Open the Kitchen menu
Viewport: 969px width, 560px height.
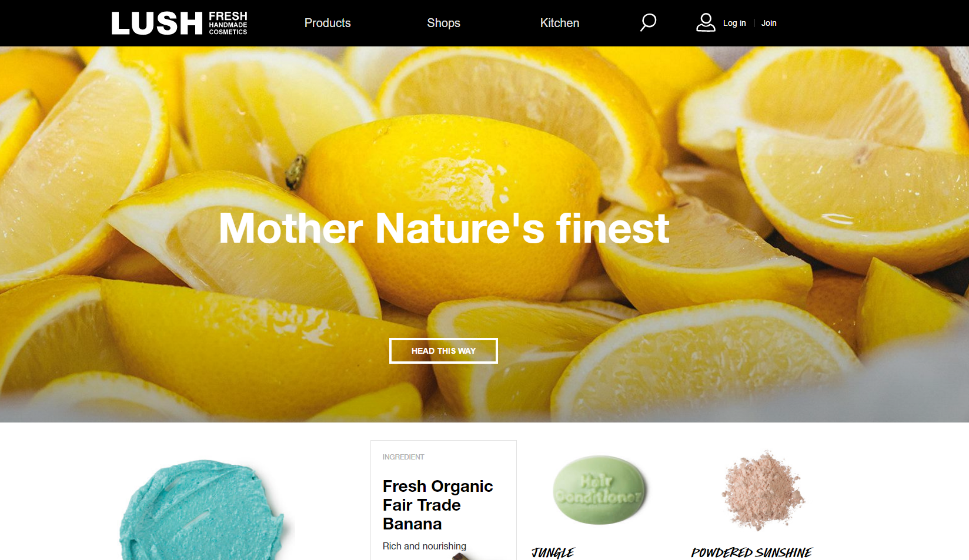point(560,23)
